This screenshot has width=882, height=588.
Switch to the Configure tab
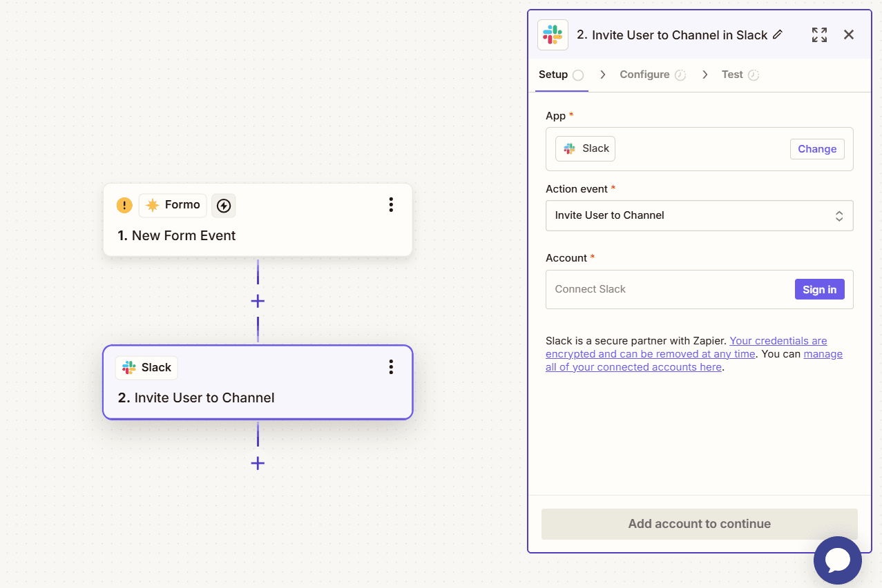click(652, 75)
